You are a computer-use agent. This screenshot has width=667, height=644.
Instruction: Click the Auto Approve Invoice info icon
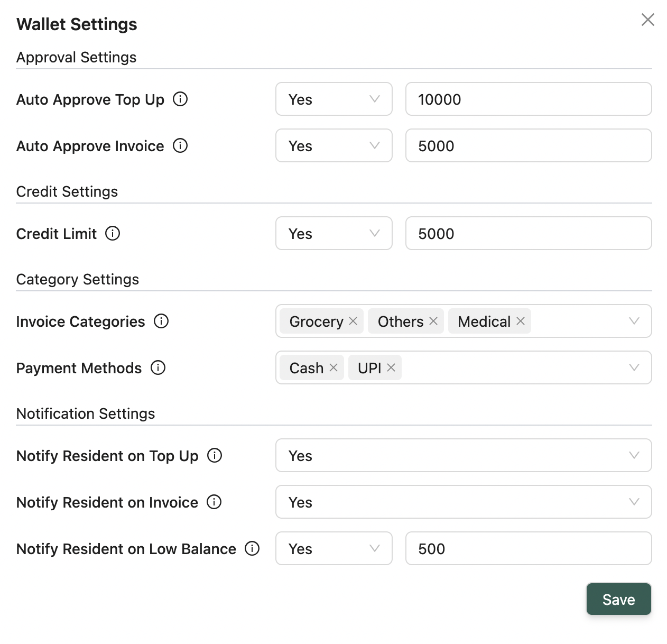click(x=181, y=145)
